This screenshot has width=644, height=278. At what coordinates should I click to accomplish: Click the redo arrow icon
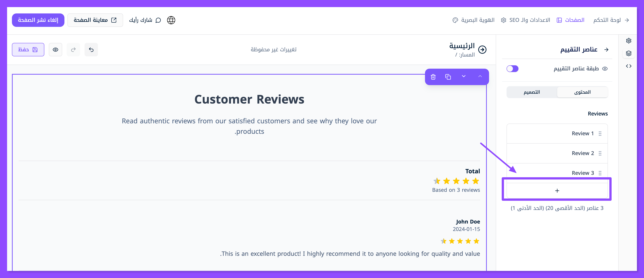73,50
